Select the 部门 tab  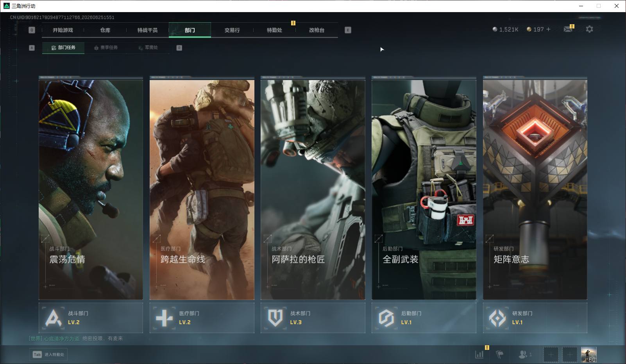coord(190,30)
